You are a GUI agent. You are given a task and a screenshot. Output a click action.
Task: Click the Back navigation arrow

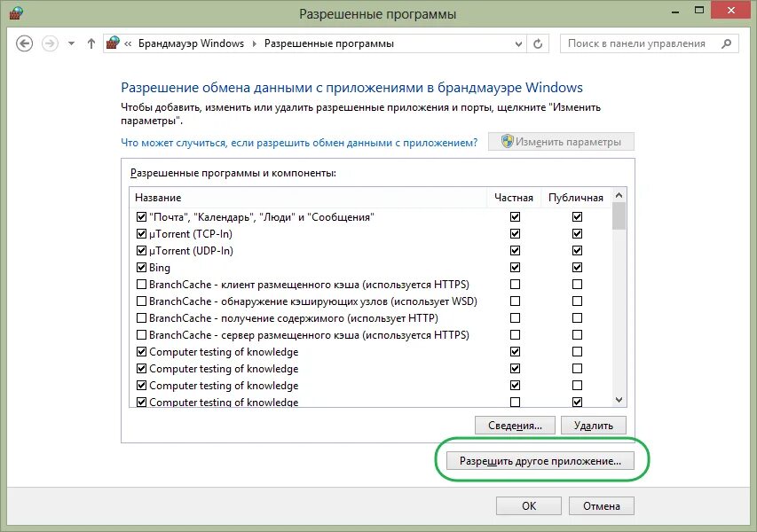[x=24, y=43]
